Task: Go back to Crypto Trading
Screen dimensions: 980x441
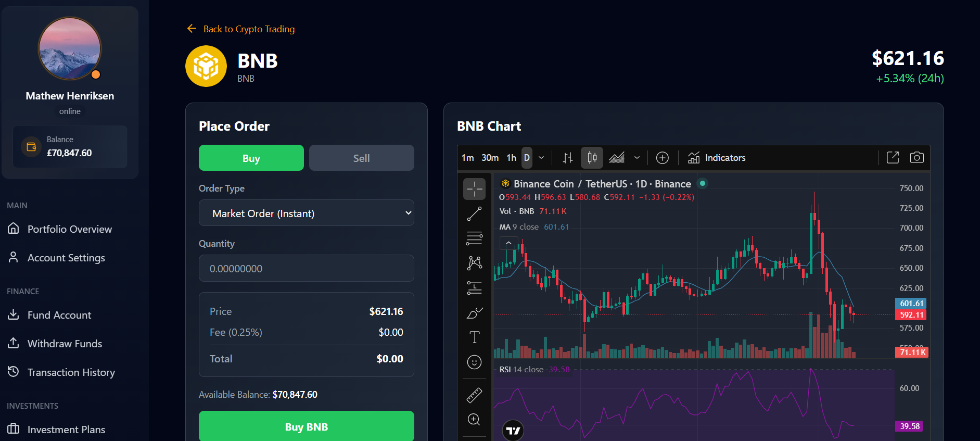Action: pos(240,29)
